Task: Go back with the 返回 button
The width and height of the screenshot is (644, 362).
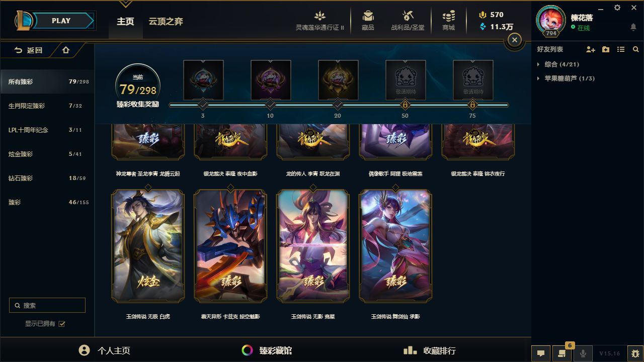Action: (x=29, y=50)
